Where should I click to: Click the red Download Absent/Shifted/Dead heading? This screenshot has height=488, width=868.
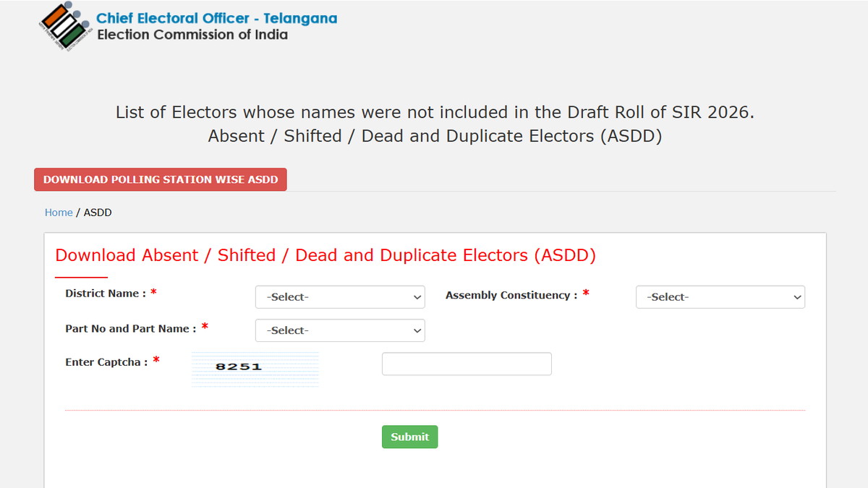click(x=325, y=255)
